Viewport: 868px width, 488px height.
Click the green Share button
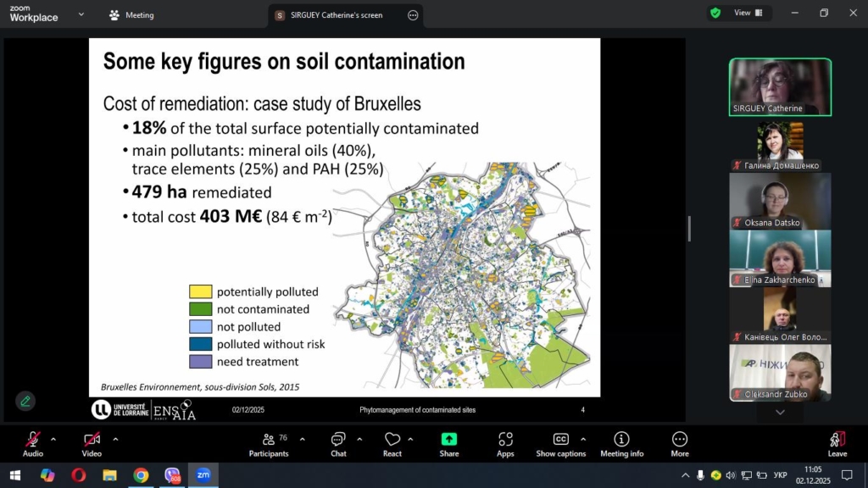449,443
